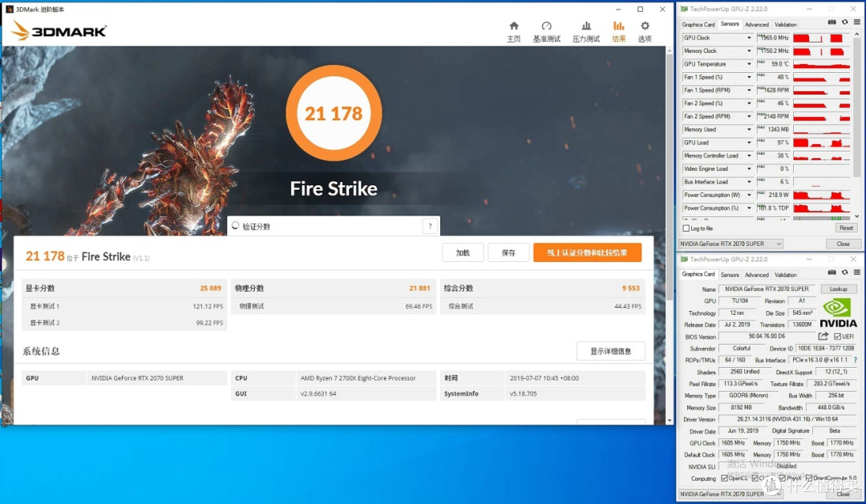
Task: Open the GPU Load sensor dropdown
Action: coord(750,143)
